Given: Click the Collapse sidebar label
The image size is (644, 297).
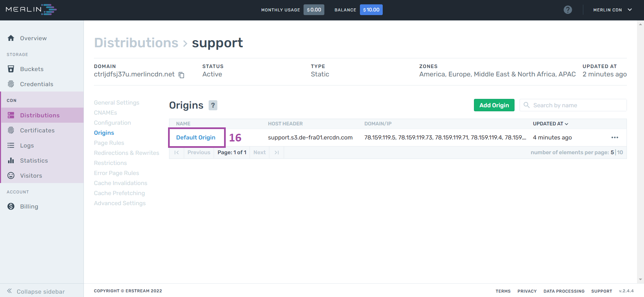Looking at the screenshot, I should coord(41,291).
